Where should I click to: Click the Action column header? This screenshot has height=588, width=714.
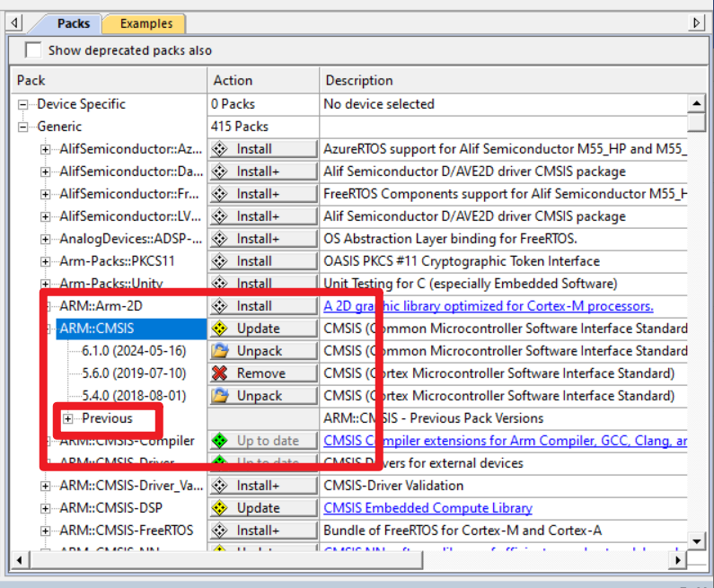tap(263, 81)
